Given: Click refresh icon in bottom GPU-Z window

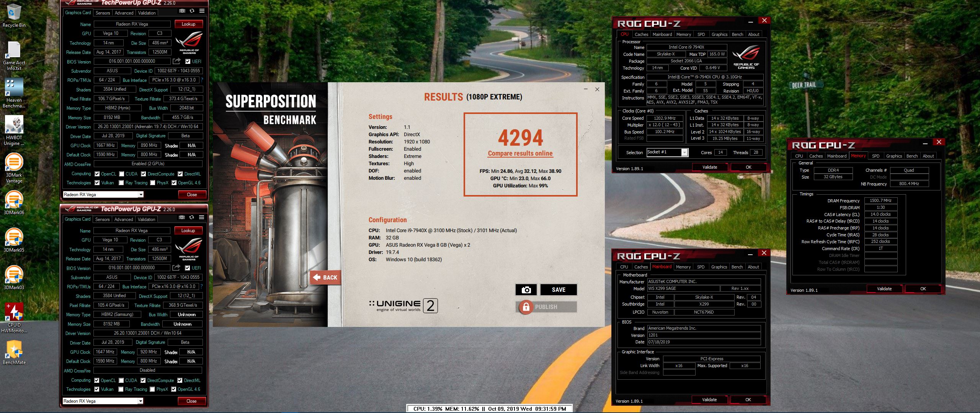Looking at the screenshot, I should coord(191,218).
